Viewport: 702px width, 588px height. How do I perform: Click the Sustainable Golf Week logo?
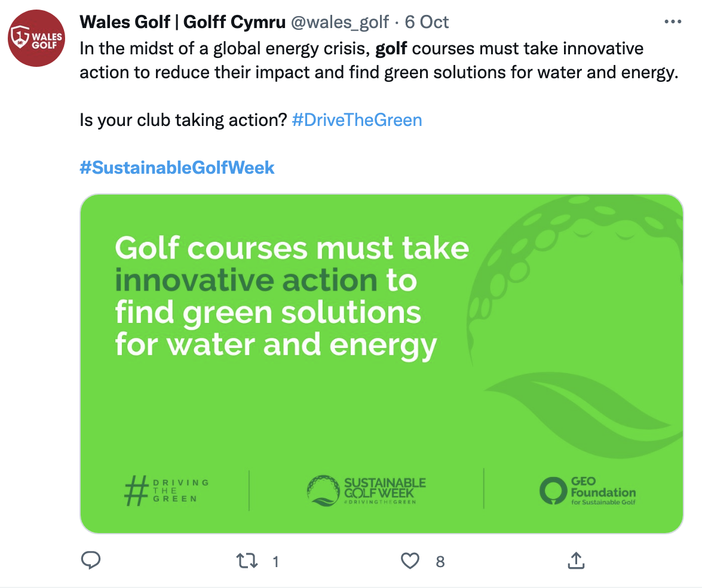366,491
